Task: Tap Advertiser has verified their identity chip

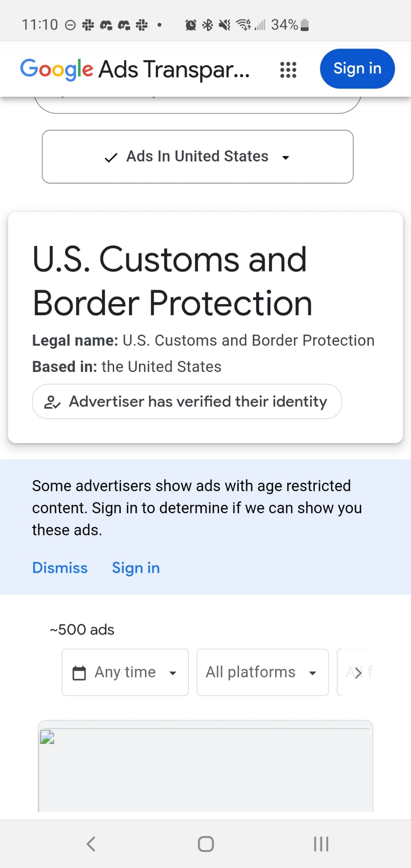Action: pos(187,401)
